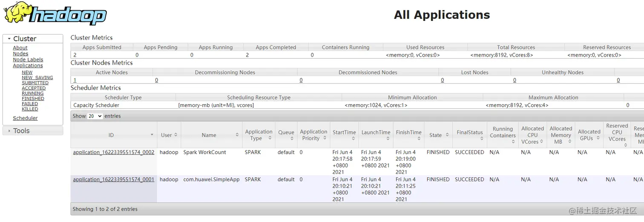Image resolution: width=644 pixels, height=222 pixels.
Task: Filter applications by NEW state
Action: click(27, 73)
